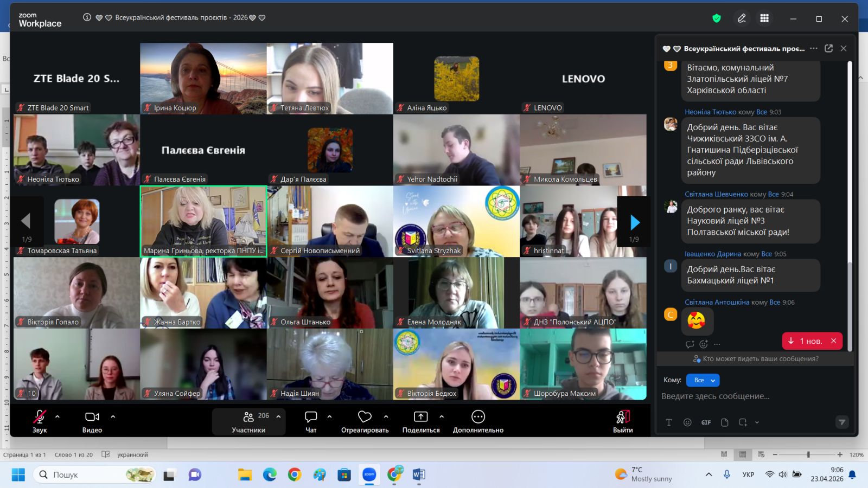Screen dimensions: 868x488
Task: Open Microsoft Word from the taskbar
Action: pos(418,475)
